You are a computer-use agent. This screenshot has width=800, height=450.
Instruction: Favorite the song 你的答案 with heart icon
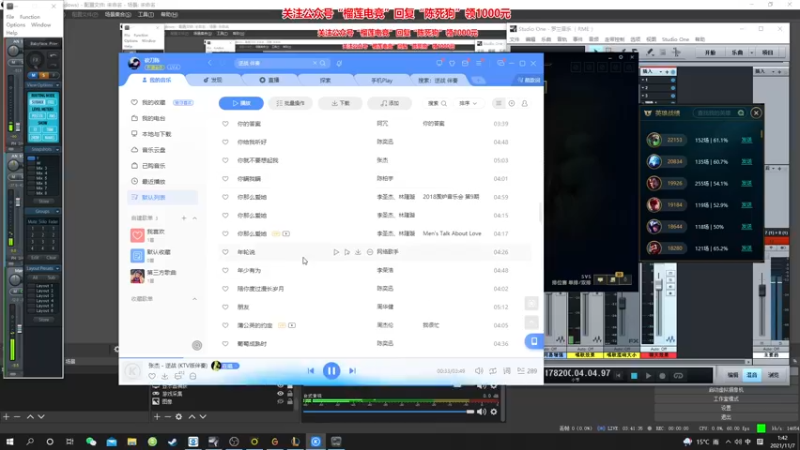[x=225, y=123]
